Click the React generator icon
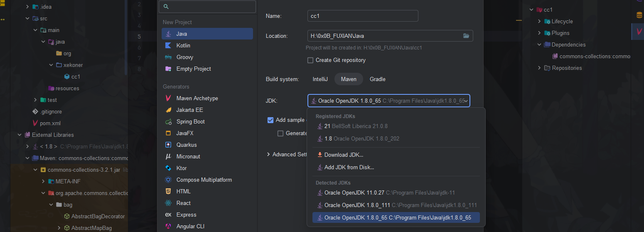The height and width of the screenshot is (232, 644). [x=168, y=203]
